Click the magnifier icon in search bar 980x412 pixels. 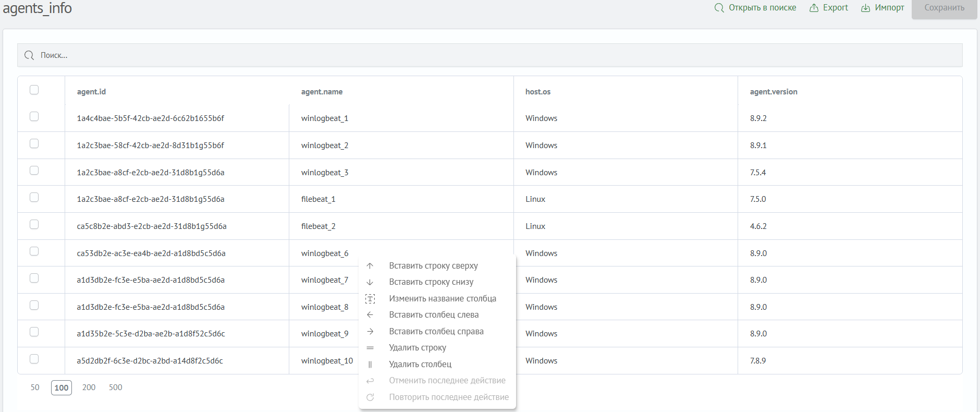coord(29,55)
